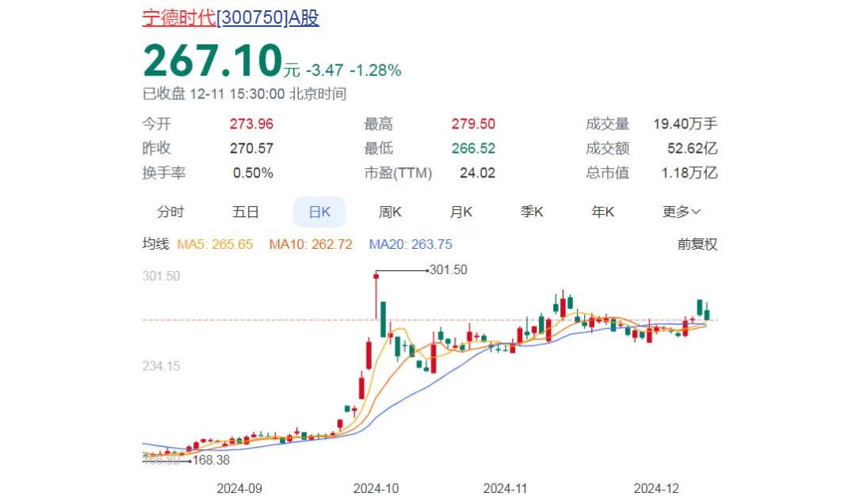Switch to the 分时 chart tab
This screenshot has width=856, height=504.
pos(170,212)
